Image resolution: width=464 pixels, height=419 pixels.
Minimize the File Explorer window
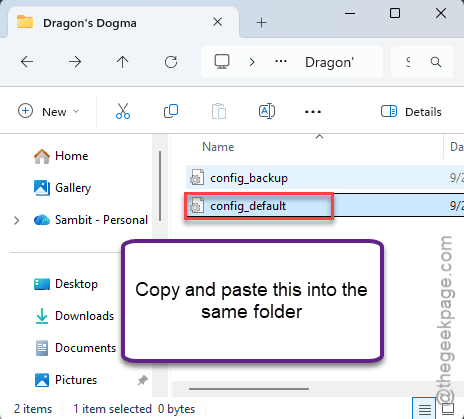(350, 13)
